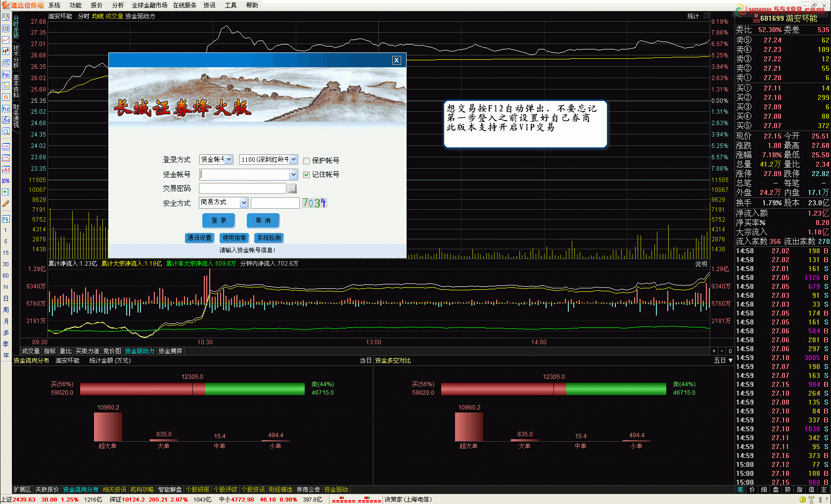Select the 年 yearly period in sidebar
Viewport: 831px width, 504px height.
pyautogui.click(x=5, y=355)
